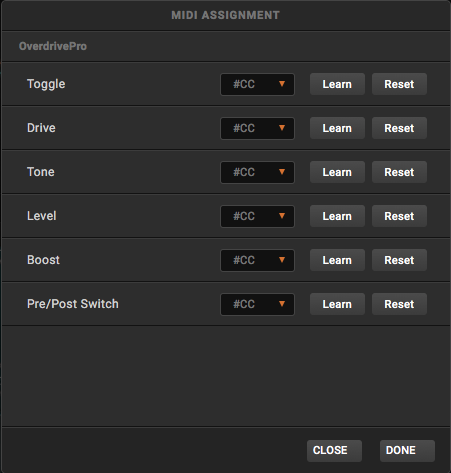Click Learn for the Boost parameter
The height and width of the screenshot is (473, 451).
click(x=337, y=260)
